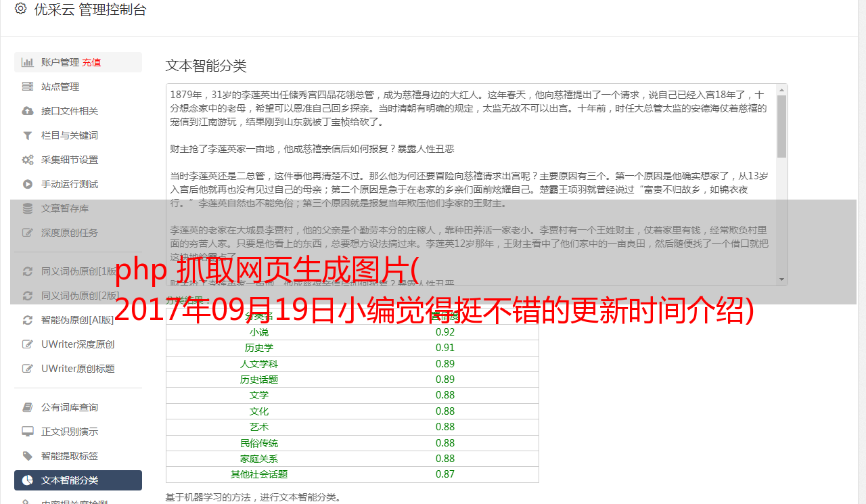Click refresh icon for 同义词伪原创[2版]
The width and height of the screenshot is (866, 504).
[27, 296]
